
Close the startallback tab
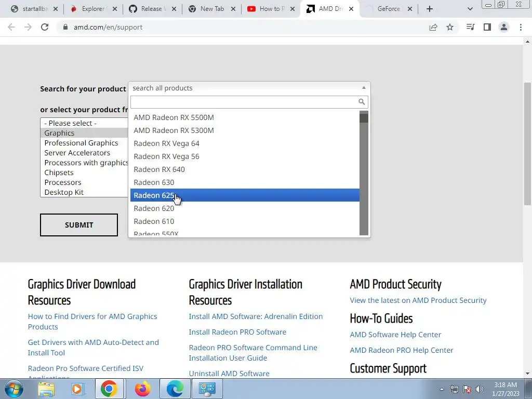[56, 9]
